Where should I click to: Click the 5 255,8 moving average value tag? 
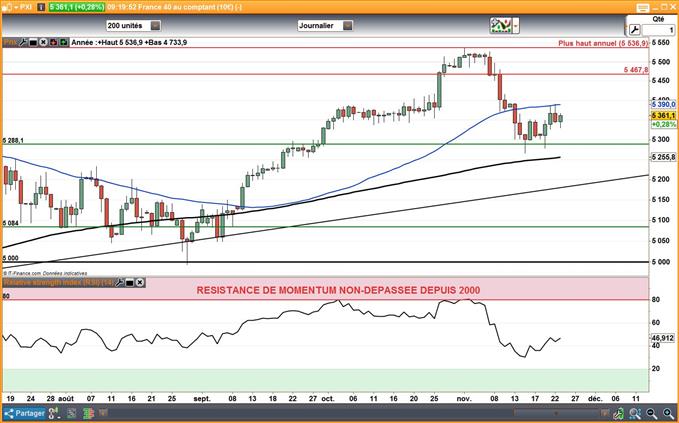coord(663,157)
